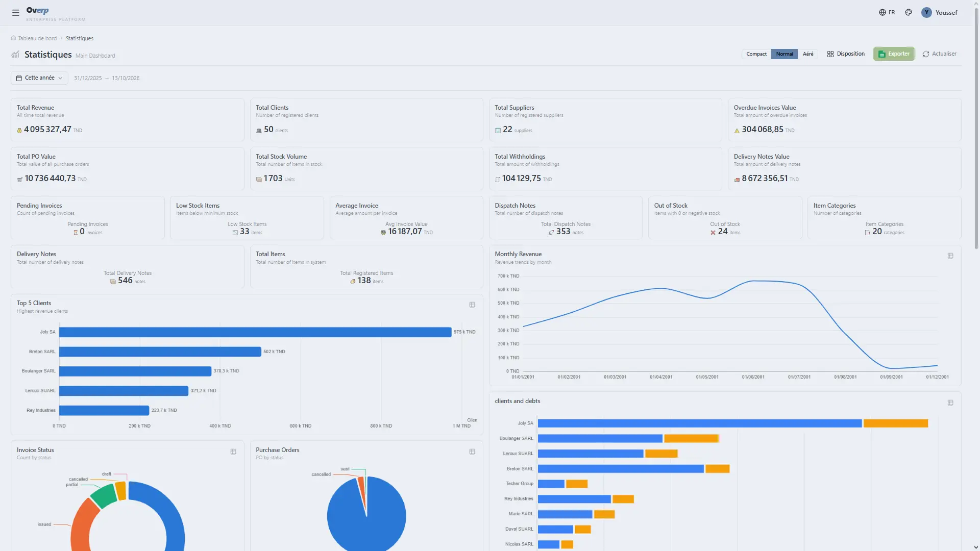This screenshot has width=980, height=551.
Task: Click the Total Revenue coin icon
Action: click(x=19, y=131)
